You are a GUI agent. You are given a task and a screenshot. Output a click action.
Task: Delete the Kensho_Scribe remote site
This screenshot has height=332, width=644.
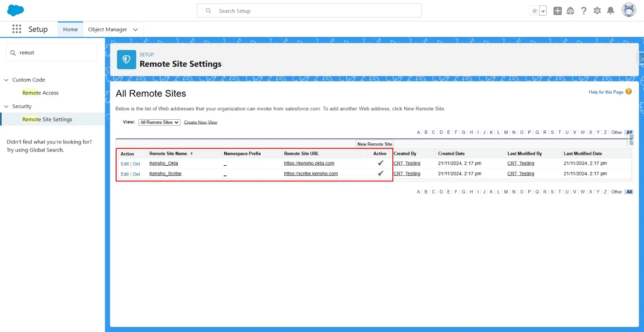click(136, 174)
